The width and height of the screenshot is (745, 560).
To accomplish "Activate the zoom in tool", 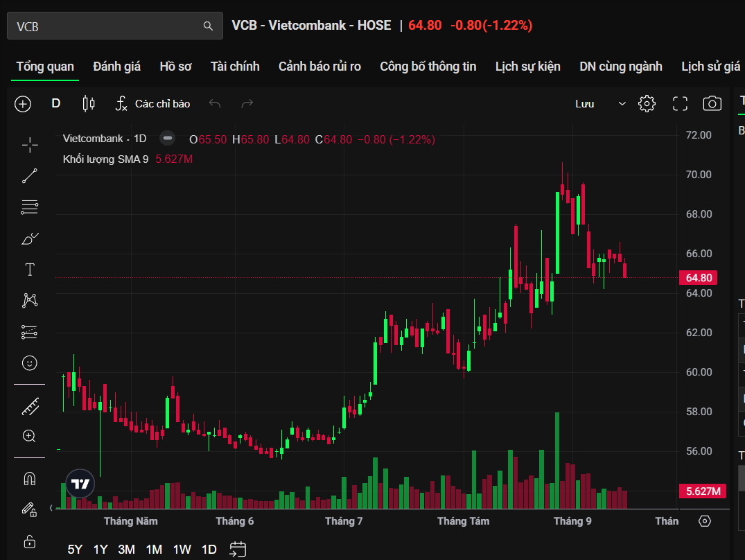I will point(29,436).
